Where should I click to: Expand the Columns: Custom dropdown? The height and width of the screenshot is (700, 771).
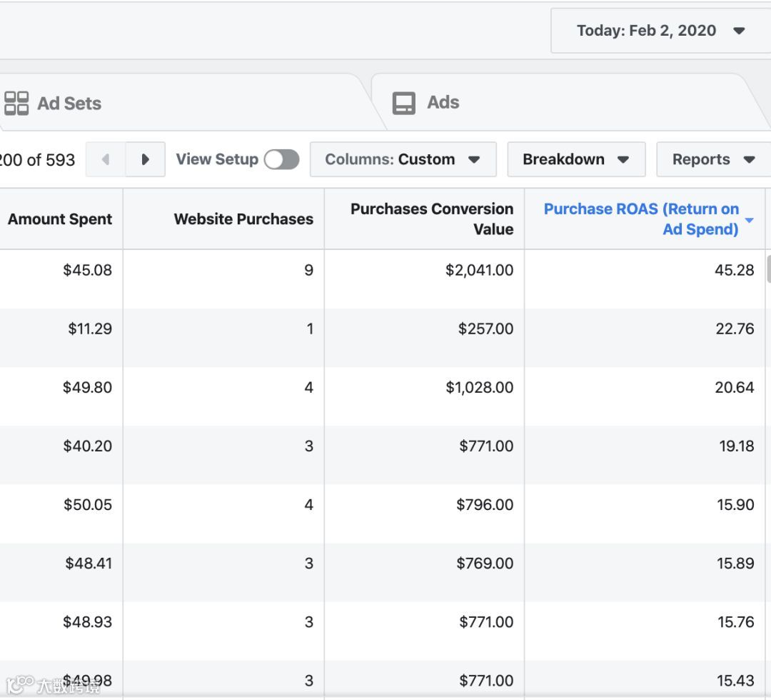point(403,159)
